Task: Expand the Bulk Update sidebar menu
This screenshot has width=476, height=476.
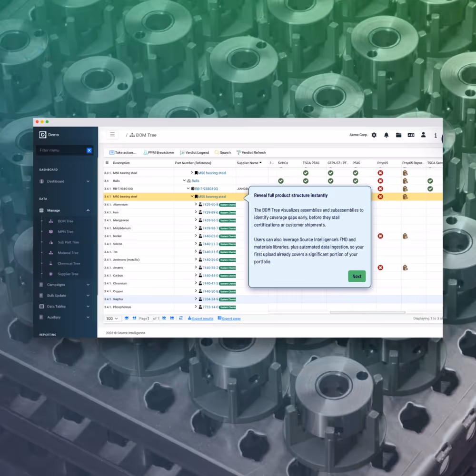Action: coord(64,296)
